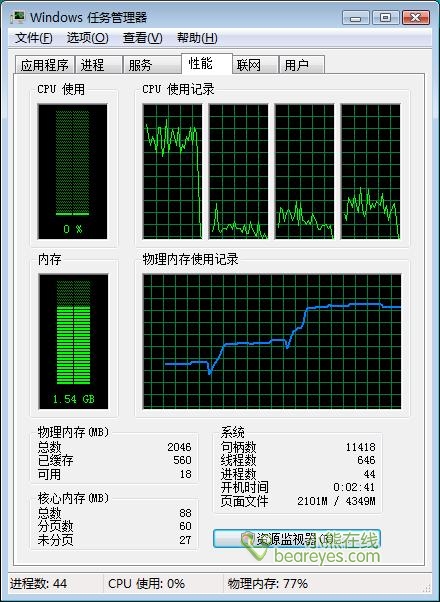Open the 选项(O) menu
The width and height of the screenshot is (440, 602).
click(x=88, y=38)
